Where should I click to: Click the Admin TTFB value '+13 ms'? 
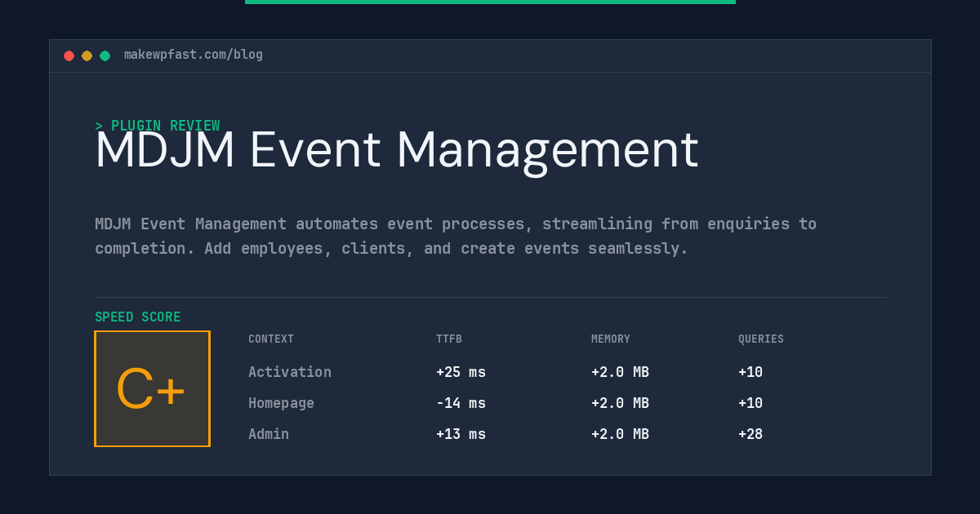tap(461, 434)
